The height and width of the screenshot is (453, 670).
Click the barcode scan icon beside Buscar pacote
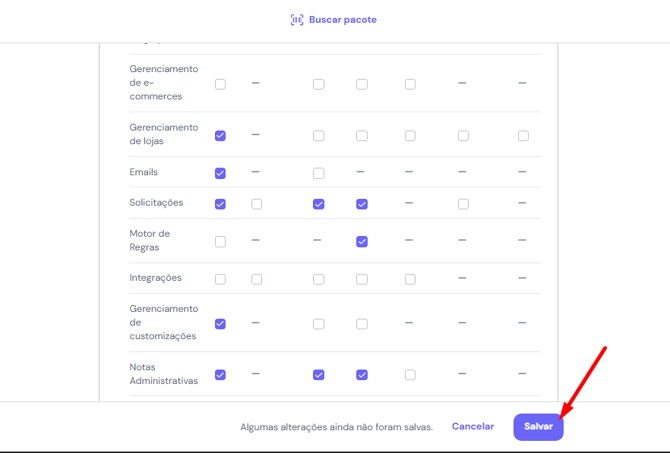[297, 20]
